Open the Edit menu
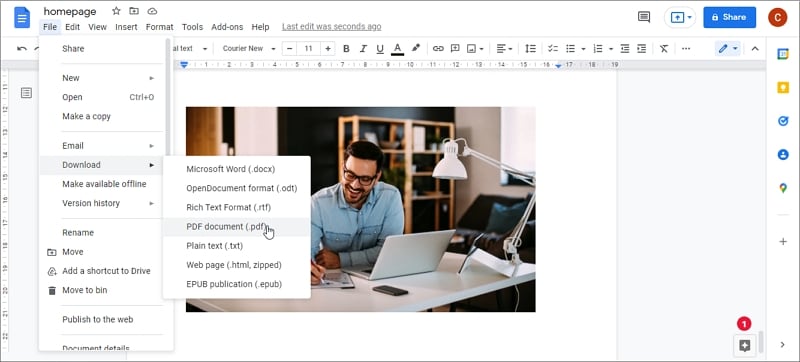Image resolution: width=800 pixels, height=362 pixels. 72,27
